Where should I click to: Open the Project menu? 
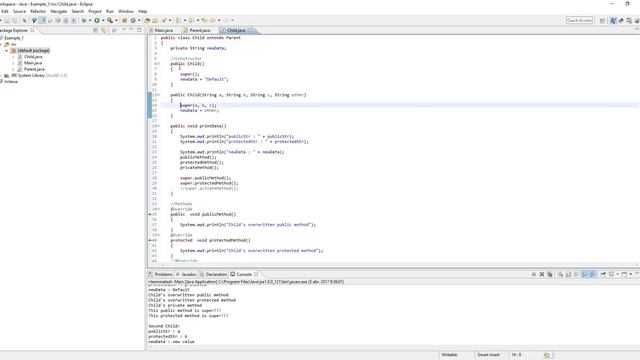[x=95, y=11]
